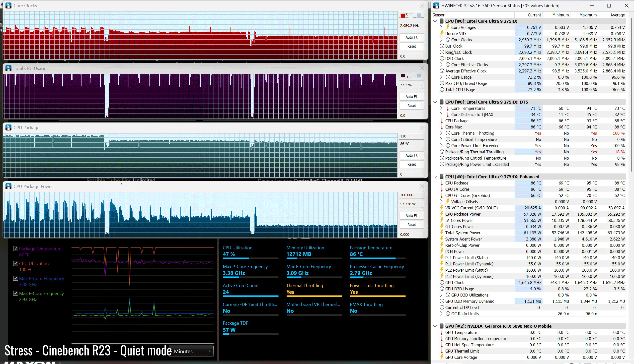Click chip icon of CPU [#0] DTS group
The height and width of the screenshot is (364, 634).
[442, 102]
